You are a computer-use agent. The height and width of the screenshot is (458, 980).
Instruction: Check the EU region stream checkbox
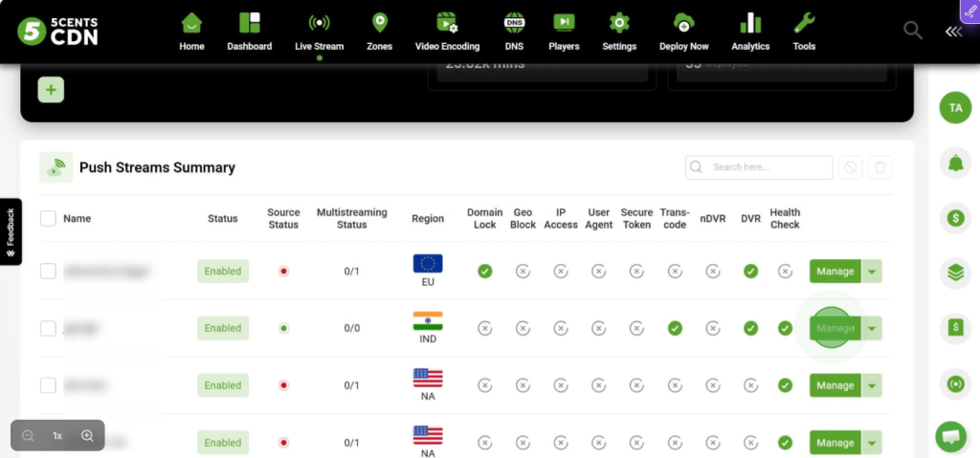coord(48,272)
